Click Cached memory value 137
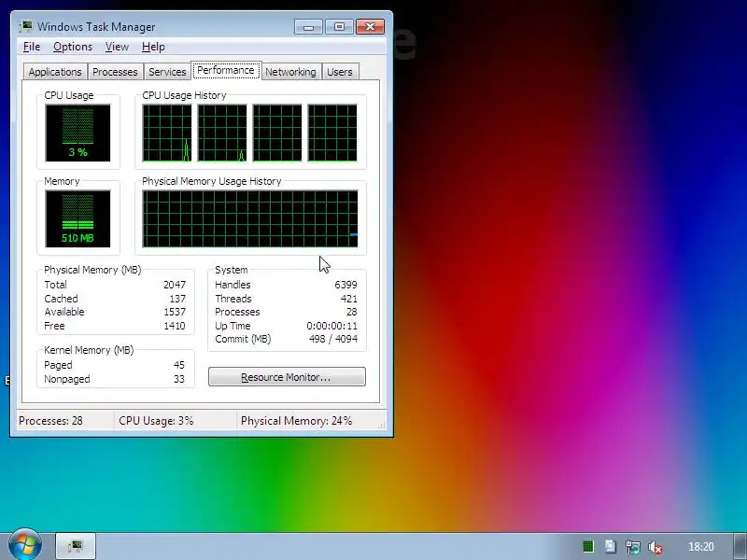The height and width of the screenshot is (560, 747). tap(177, 299)
